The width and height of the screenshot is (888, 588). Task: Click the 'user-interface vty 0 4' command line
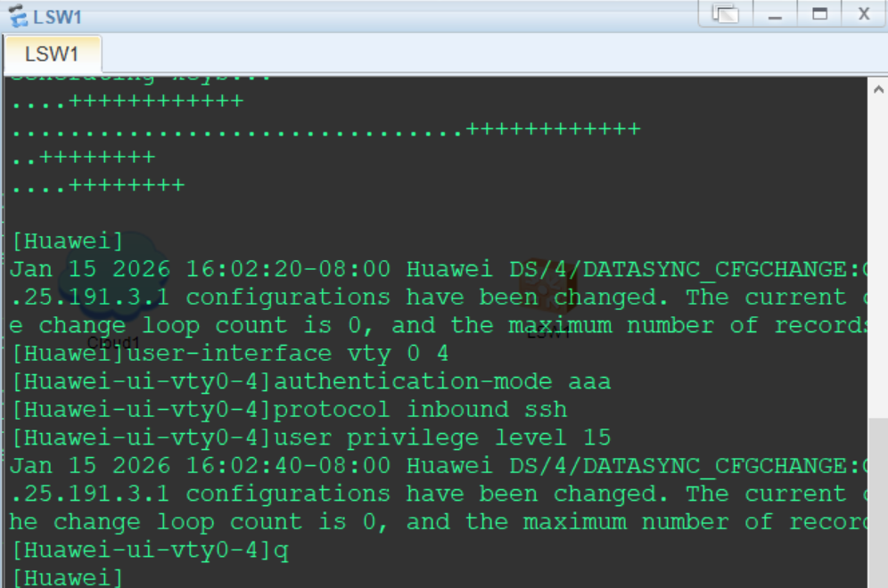229,354
